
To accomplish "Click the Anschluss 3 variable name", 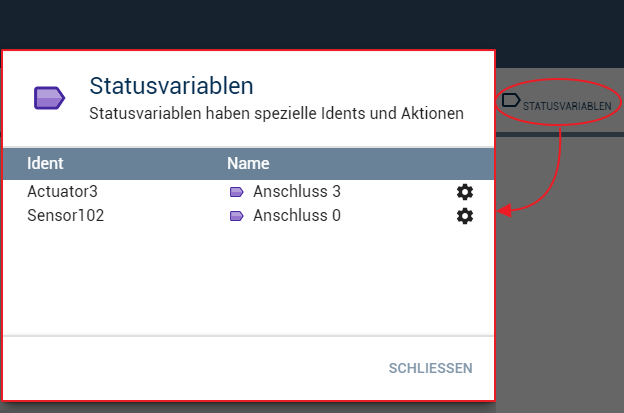I will click(x=297, y=191).
